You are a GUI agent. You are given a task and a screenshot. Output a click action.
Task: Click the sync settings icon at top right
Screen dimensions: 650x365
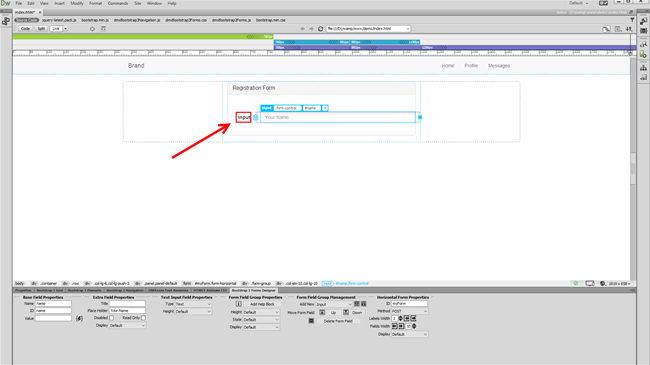[604, 3]
